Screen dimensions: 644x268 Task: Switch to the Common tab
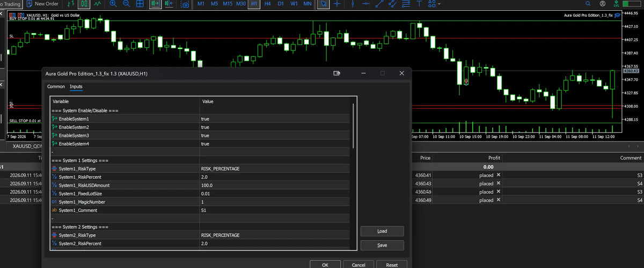pyautogui.click(x=56, y=86)
